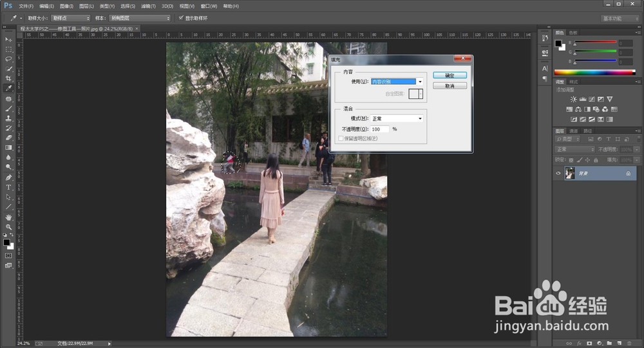Select the Zoom tool
Viewport: 644px width, 348px height.
[x=8, y=227]
